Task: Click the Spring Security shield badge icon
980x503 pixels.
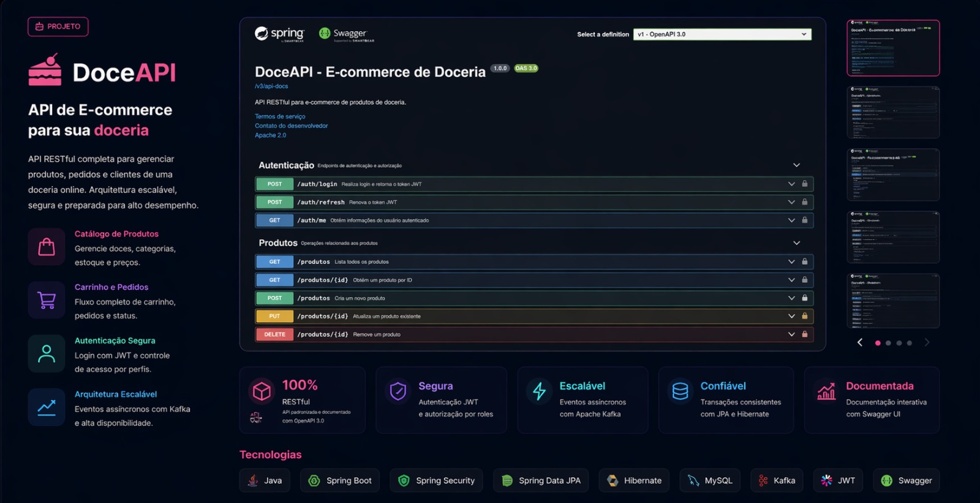Action: point(404,481)
